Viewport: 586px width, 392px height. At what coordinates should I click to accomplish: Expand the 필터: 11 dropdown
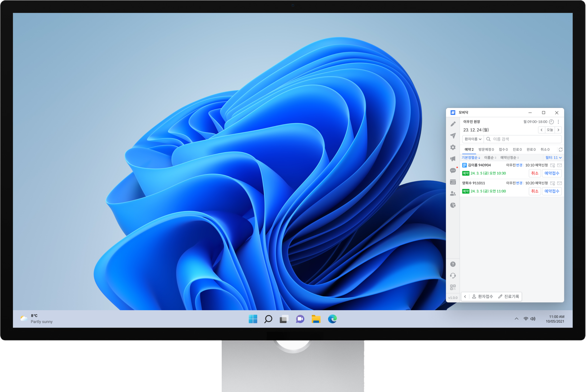coord(553,158)
